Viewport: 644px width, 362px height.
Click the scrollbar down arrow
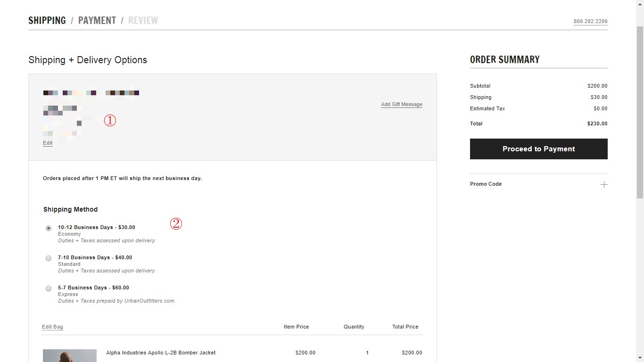pos(640,358)
